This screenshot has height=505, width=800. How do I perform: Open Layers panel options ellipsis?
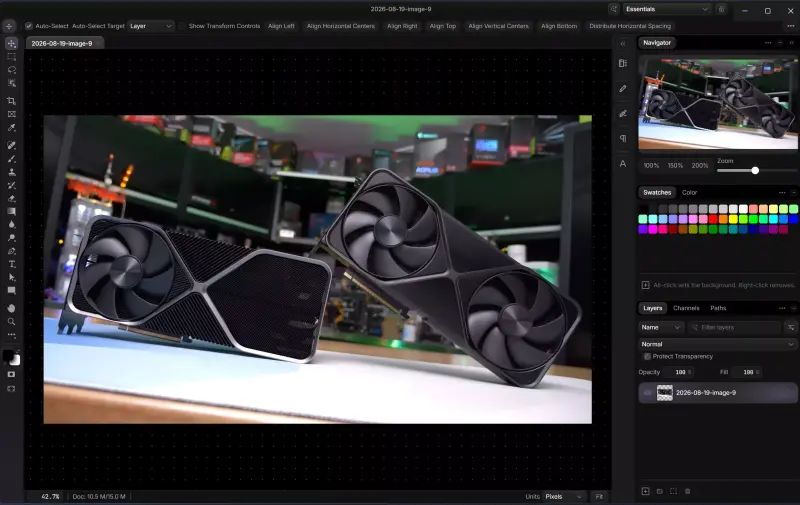pyautogui.click(x=782, y=308)
